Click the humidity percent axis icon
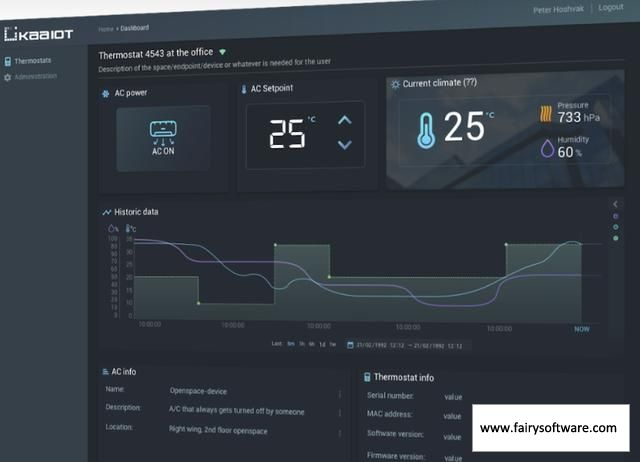The image size is (640, 462). click(x=113, y=229)
